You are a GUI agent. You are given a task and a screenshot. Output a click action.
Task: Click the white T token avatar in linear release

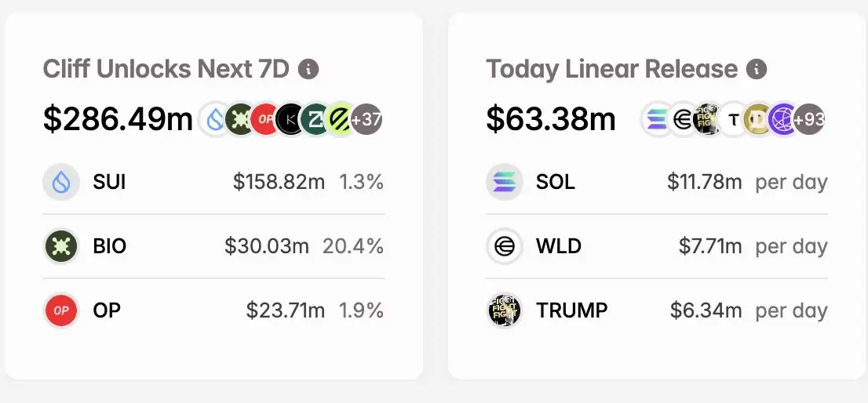coord(734,119)
